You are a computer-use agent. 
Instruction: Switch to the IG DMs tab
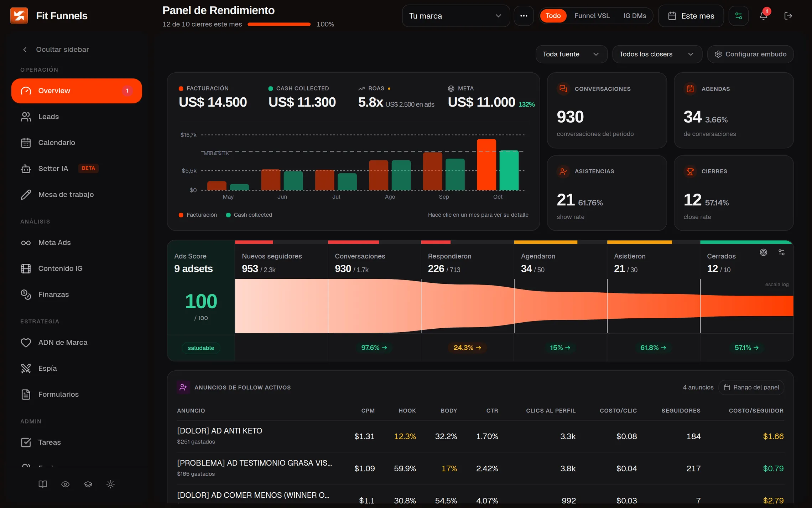tap(635, 16)
